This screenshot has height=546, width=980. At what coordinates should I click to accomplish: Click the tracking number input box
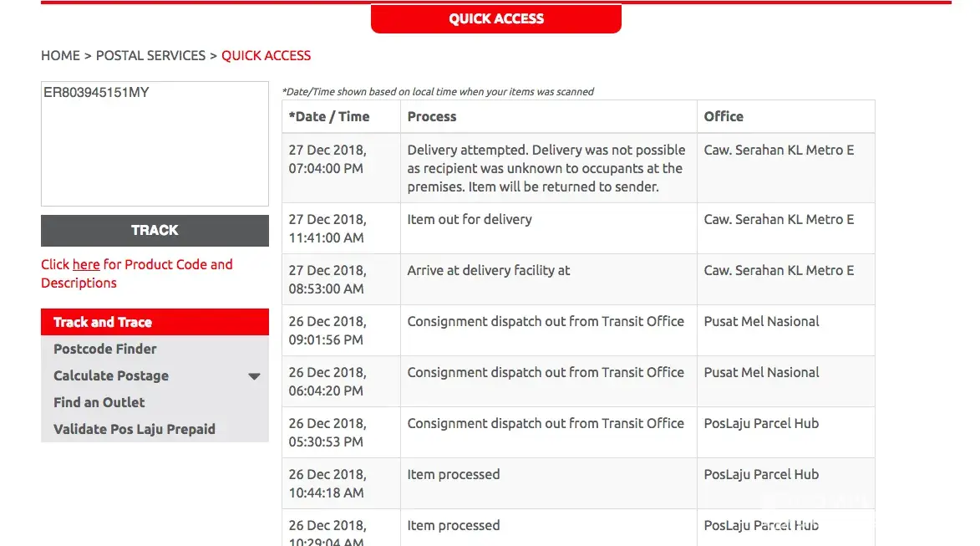pos(155,143)
